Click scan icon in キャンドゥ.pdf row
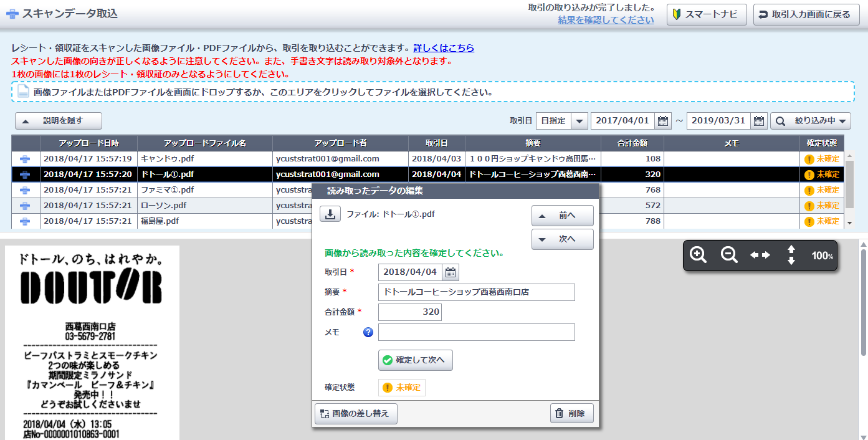Viewport: 868px width, 440px height. pyautogui.click(x=26, y=159)
